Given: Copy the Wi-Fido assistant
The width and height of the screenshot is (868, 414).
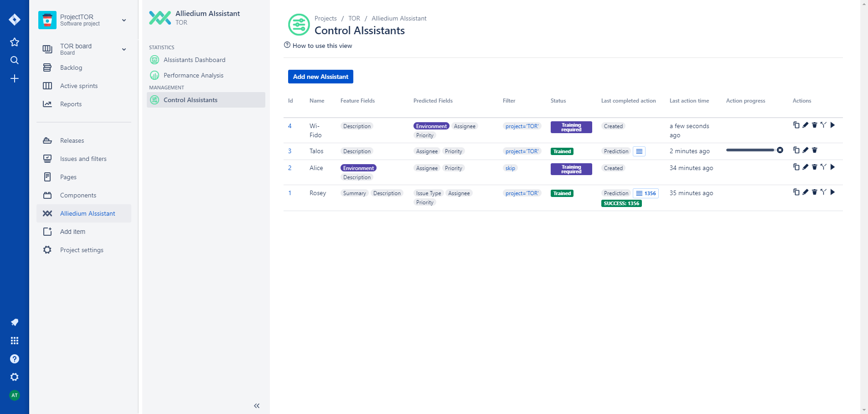Looking at the screenshot, I should (x=796, y=125).
